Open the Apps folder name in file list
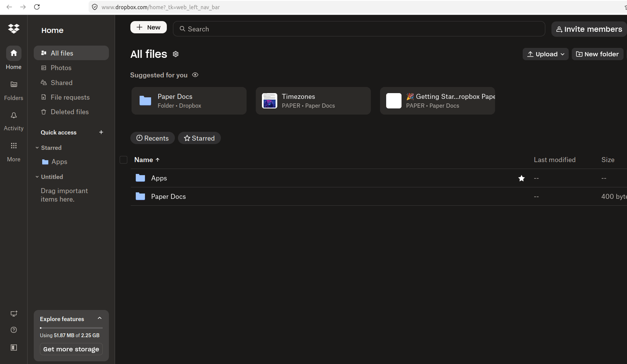Viewport: 627px width, 364px height. 159,178
